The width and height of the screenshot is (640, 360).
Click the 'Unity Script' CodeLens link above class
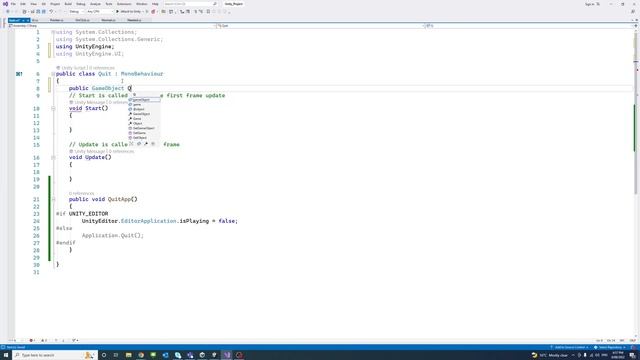[73, 68]
